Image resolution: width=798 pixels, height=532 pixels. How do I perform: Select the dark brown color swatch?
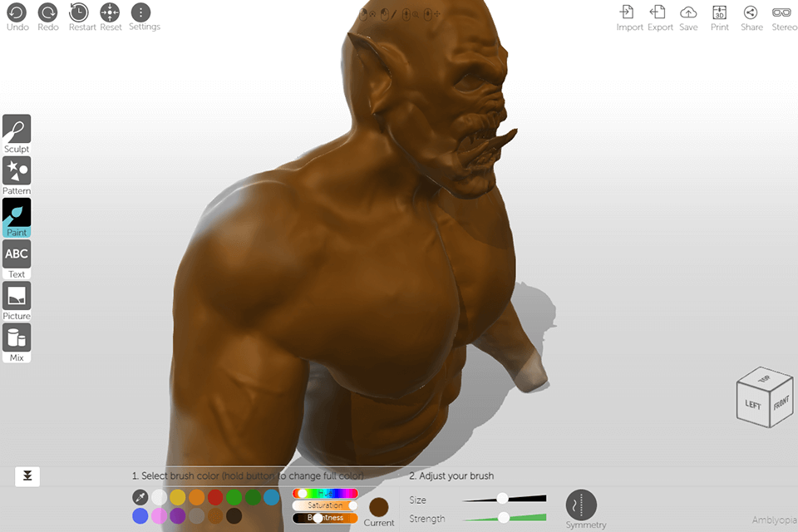coord(234,515)
